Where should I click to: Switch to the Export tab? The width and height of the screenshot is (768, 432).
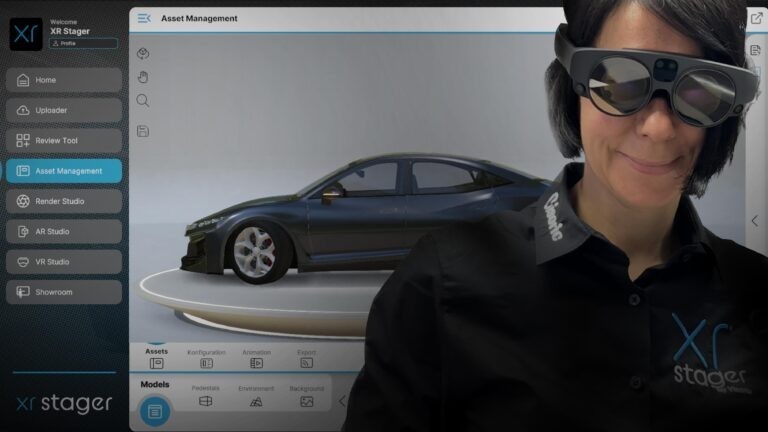(306, 359)
